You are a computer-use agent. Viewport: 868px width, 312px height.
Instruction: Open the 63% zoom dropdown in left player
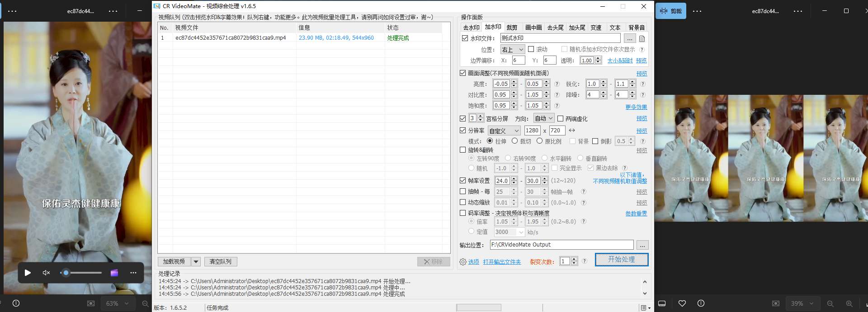(x=117, y=303)
